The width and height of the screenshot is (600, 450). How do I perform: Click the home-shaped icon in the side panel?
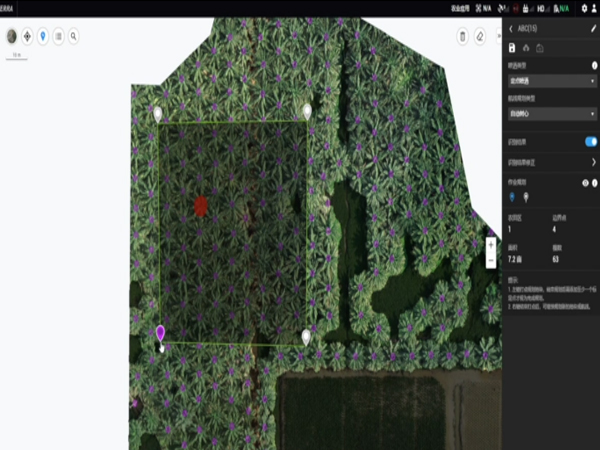coord(526,48)
